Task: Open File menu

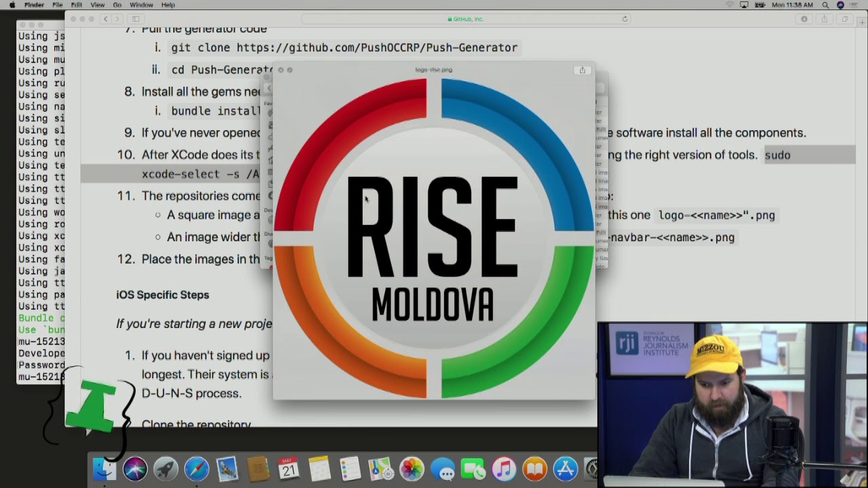Action: click(58, 5)
